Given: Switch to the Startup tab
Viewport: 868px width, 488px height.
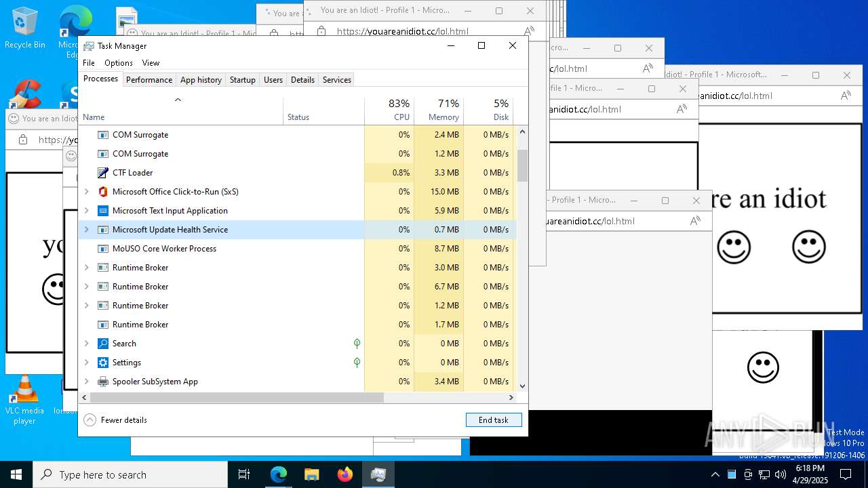Looking at the screenshot, I should [242, 80].
